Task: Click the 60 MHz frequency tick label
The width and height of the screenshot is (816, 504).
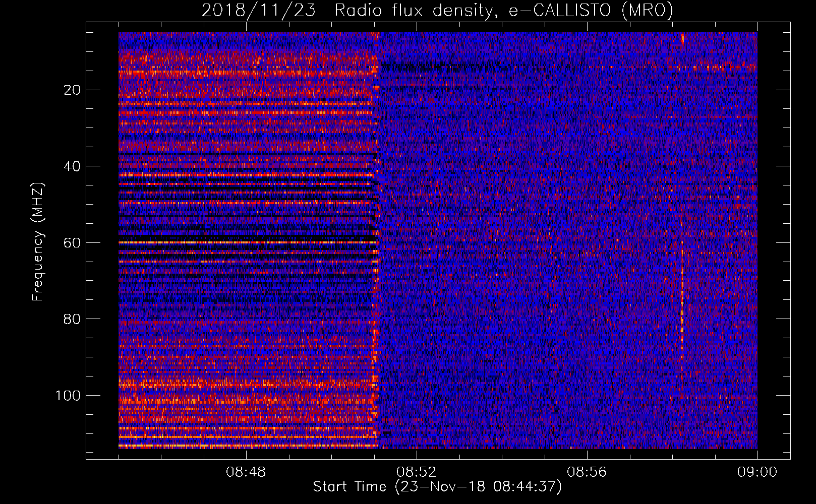Action: coord(73,243)
